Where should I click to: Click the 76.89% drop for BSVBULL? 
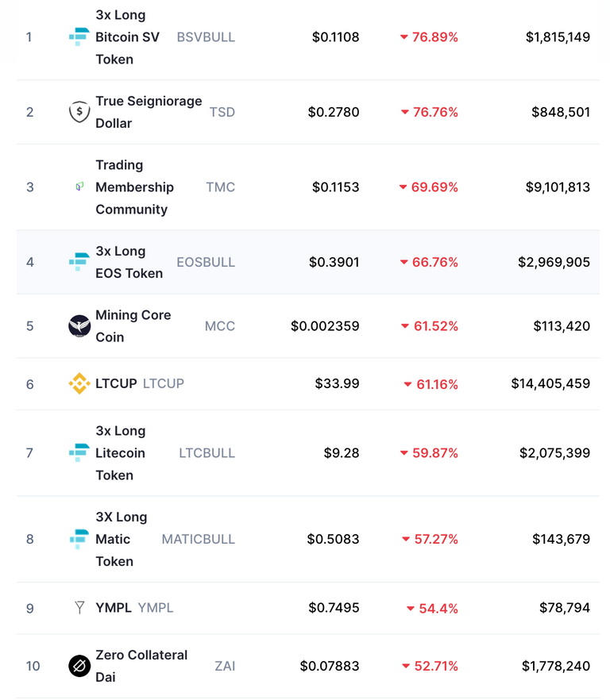429,37
